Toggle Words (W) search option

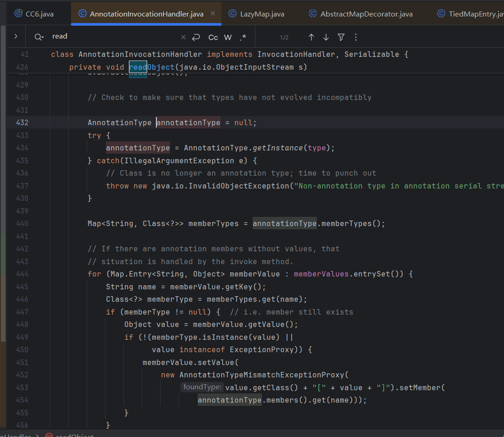tap(227, 37)
